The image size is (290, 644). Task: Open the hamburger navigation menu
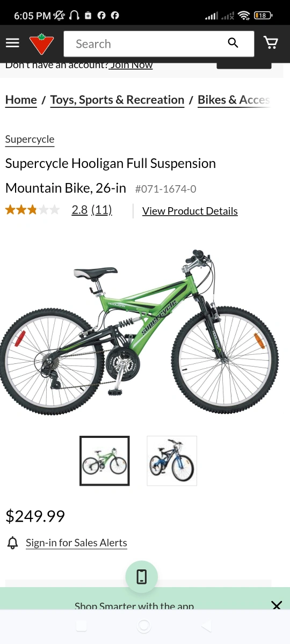12,43
